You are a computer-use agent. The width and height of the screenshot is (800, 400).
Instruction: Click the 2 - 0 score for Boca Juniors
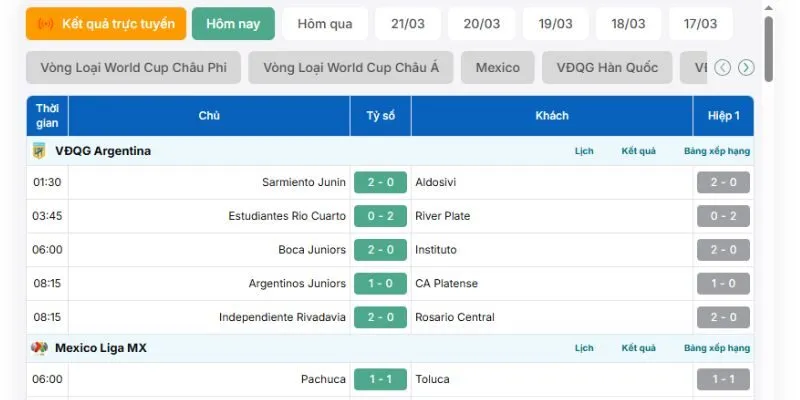coord(380,250)
